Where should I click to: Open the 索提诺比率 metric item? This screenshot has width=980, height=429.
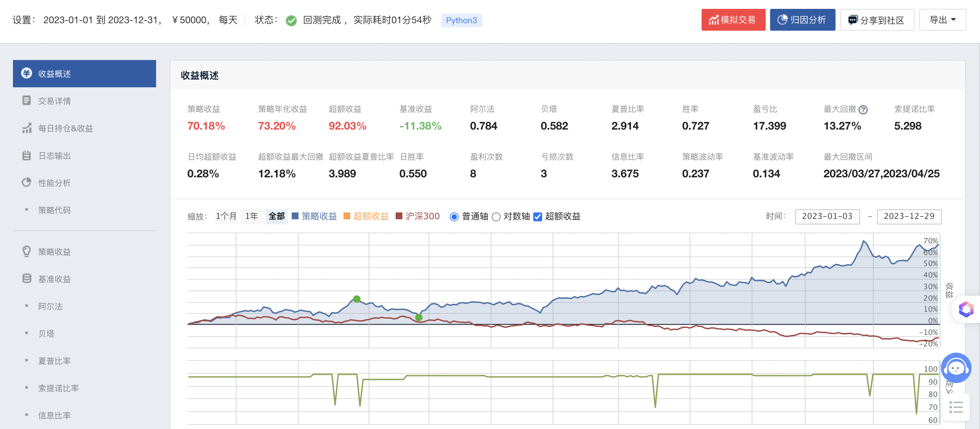tap(84, 388)
